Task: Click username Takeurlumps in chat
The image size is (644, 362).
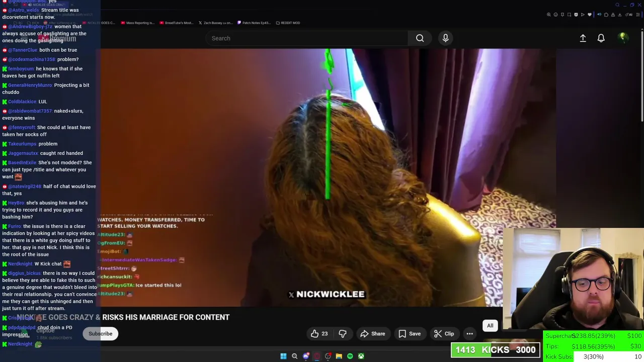Action: tap(22, 144)
